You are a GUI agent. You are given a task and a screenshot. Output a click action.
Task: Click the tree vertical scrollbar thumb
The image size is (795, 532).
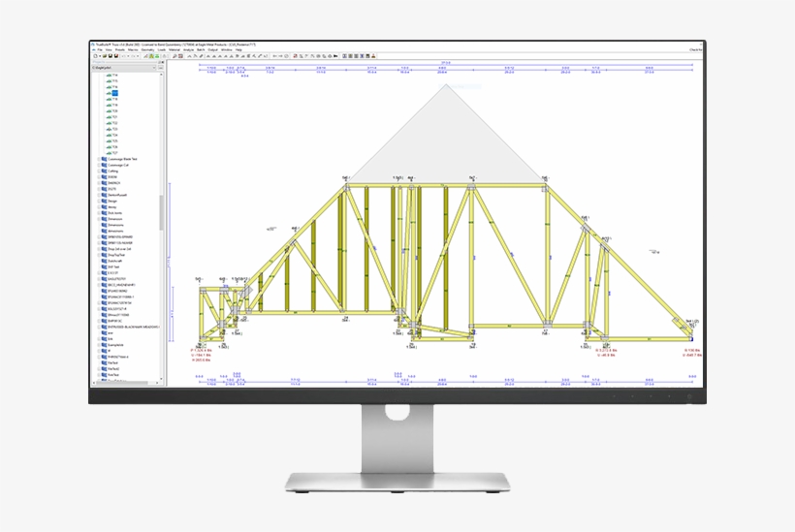(x=161, y=213)
